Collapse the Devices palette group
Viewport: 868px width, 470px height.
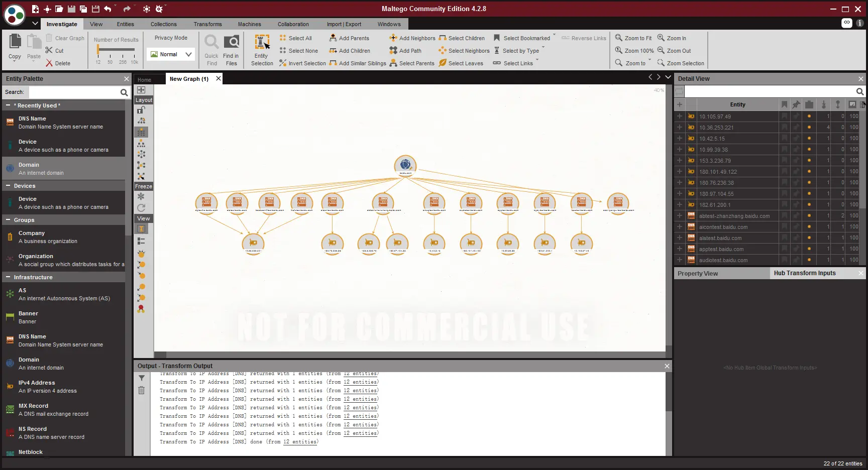[8, 186]
